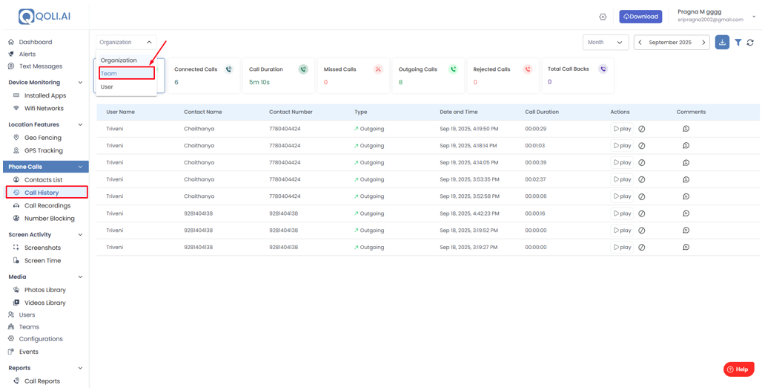Image resolution: width=762 pixels, height=390 pixels.
Task: Click the Total Call Backs card icon
Action: click(603, 69)
